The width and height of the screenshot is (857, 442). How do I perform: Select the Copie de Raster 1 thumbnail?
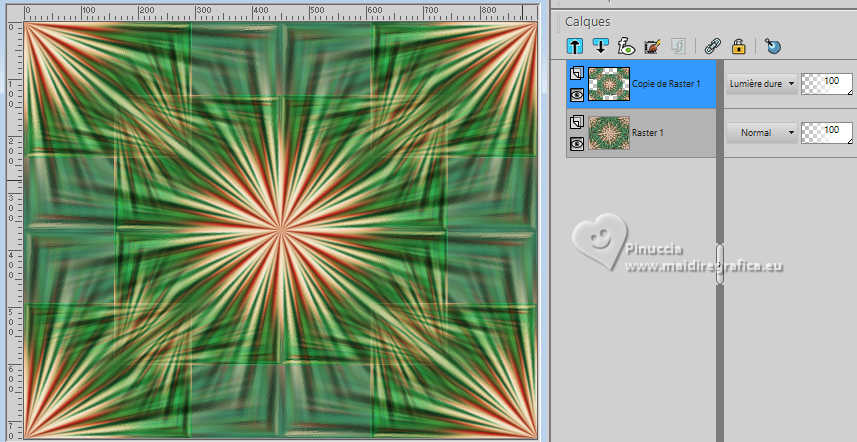609,84
